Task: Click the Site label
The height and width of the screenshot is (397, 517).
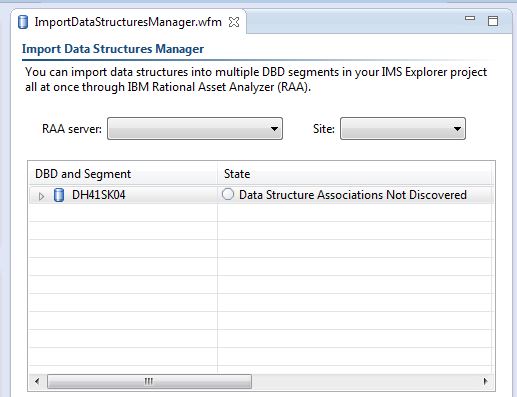Action: point(324,129)
